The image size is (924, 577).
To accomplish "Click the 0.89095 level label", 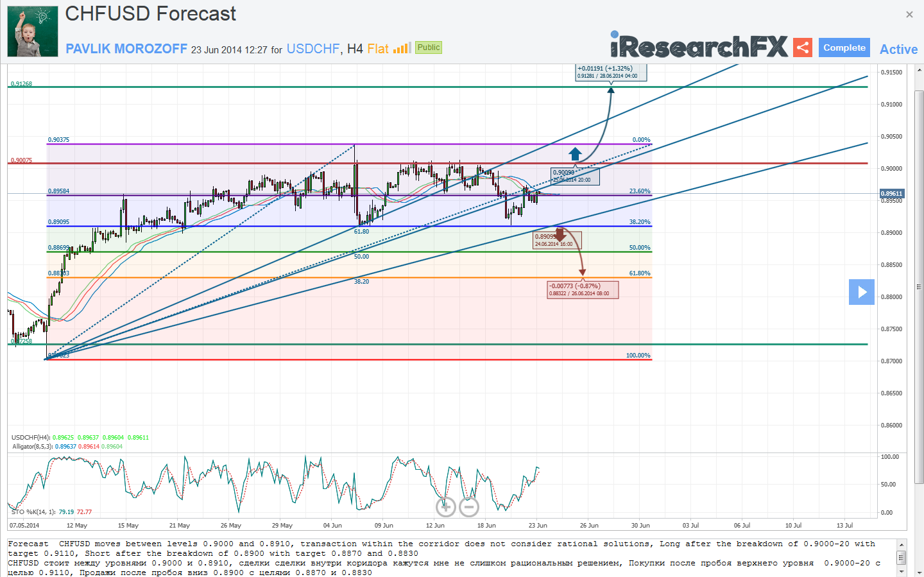I will pos(58,222).
